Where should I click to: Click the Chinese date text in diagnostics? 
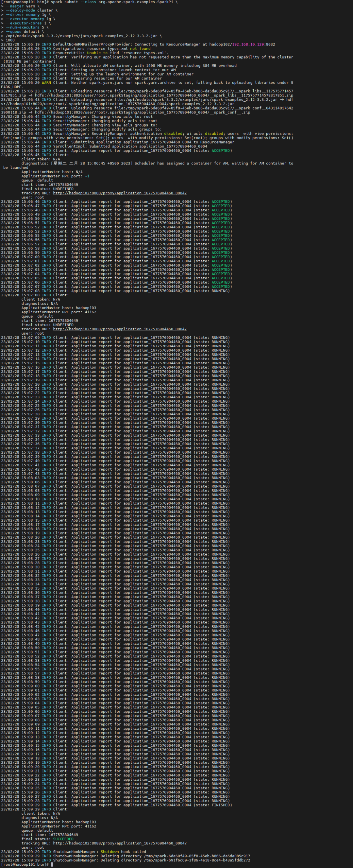(65, 164)
